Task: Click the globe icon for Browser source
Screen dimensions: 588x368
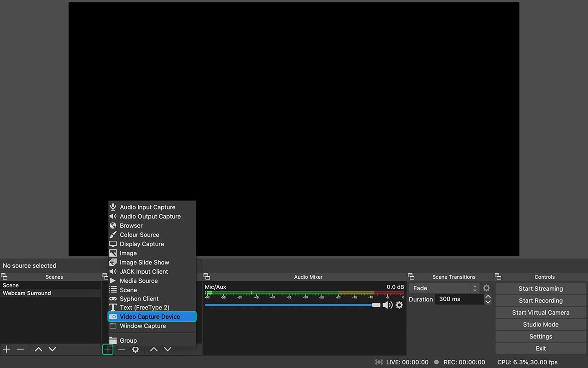Action: pyautogui.click(x=113, y=225)
